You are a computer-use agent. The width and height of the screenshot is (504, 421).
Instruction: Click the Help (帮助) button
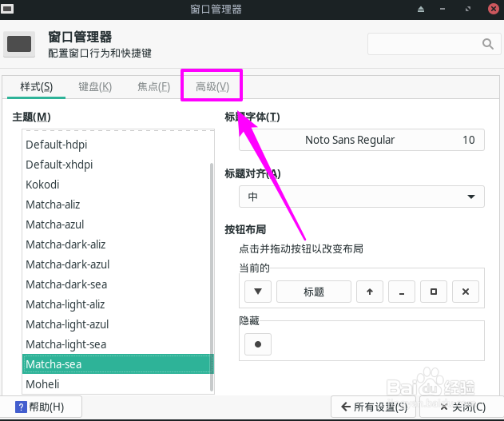click(x=40, y=407)
